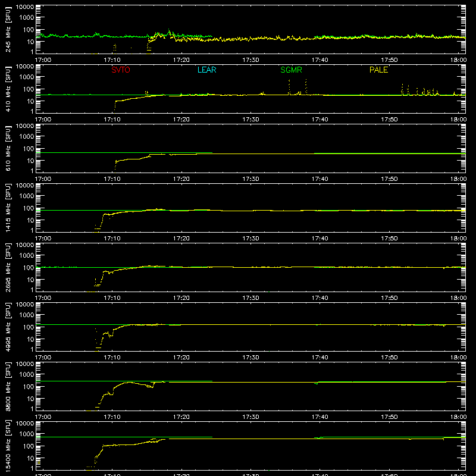Click 18:00 tick under the 8800 MHz plot
Screen dimensions: 476x476
tap(458, 417)
